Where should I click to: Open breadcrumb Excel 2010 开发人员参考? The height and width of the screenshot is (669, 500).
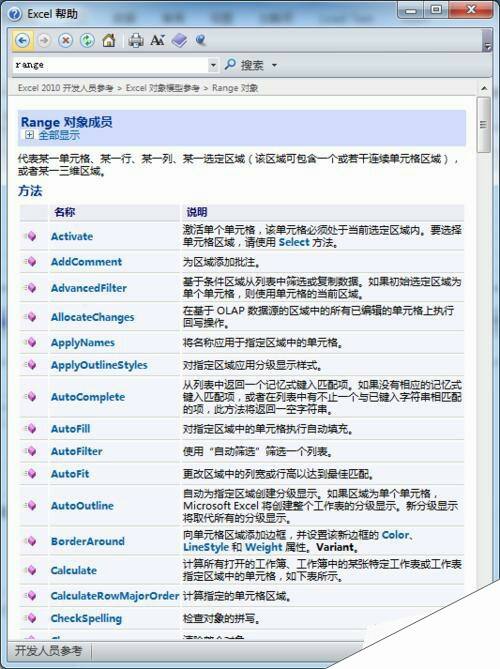[66, 88]
